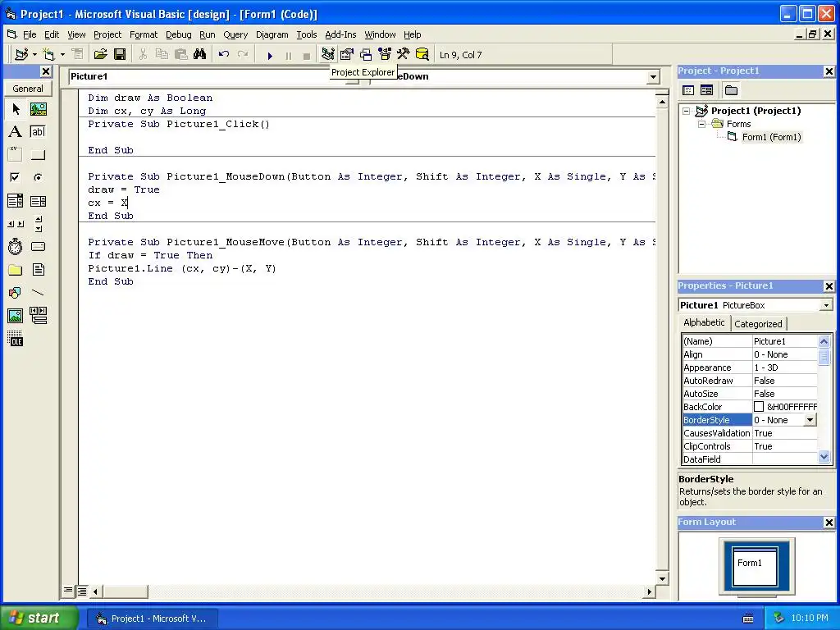Open the Add-Ins menu
Image resolution: width=840 pixels, height=630 pixels.
[340, 34]
